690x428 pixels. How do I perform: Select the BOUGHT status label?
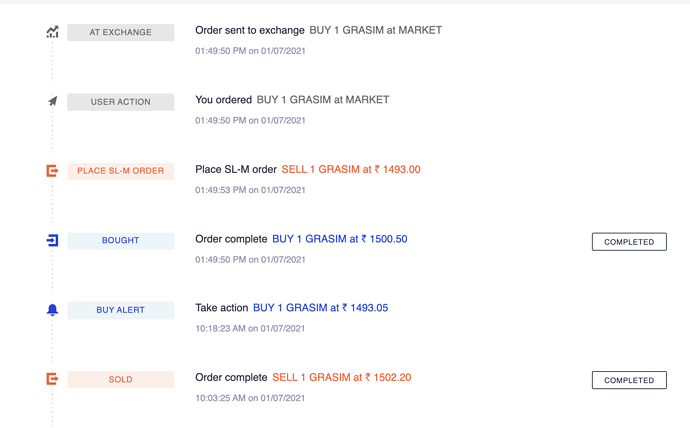tap(121, 241)
